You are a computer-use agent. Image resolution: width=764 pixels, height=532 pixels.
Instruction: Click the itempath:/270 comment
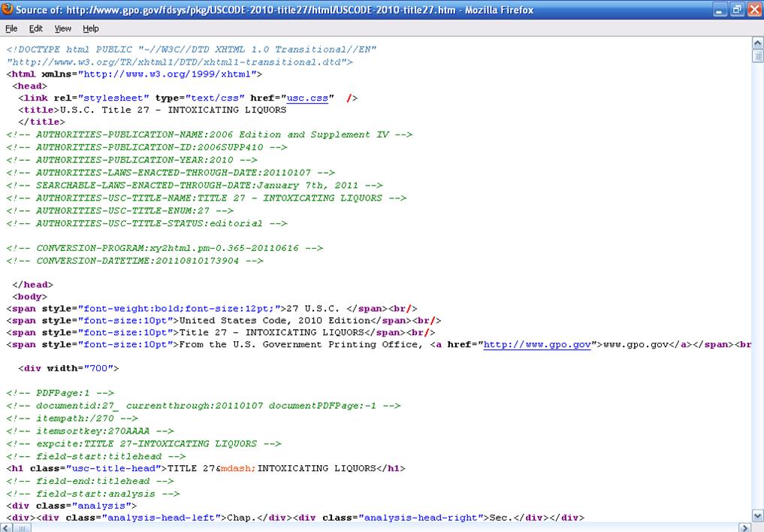point(72,418)
